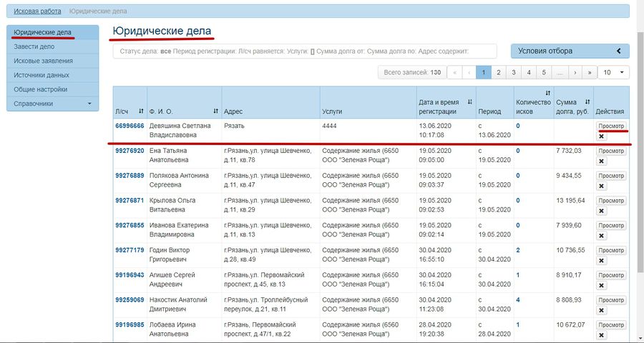Click the filter summary field Статус дела
This screenshot has width=644, height=343.
tap(305, 51)
